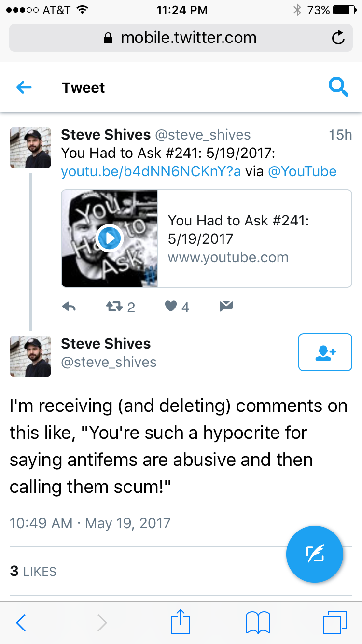This screenshot has height=644, width=362.
Task: Open the @YouTube mention link
Action: tap(302, 171)
